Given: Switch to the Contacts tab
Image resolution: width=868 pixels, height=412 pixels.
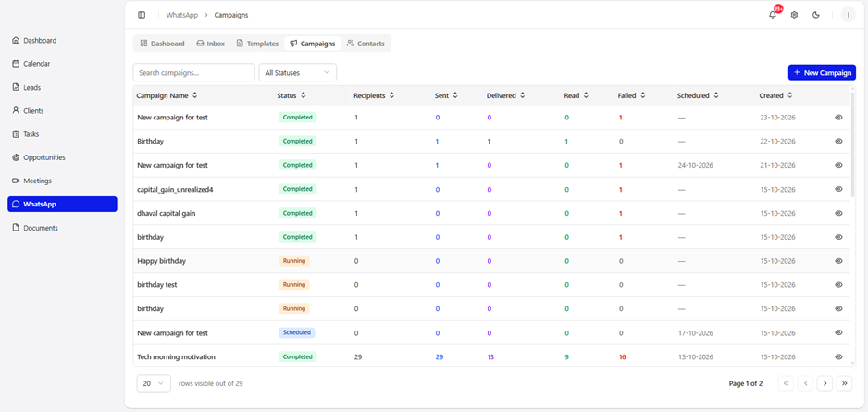Looking at the screenshot, I should (x=366, y=44).
